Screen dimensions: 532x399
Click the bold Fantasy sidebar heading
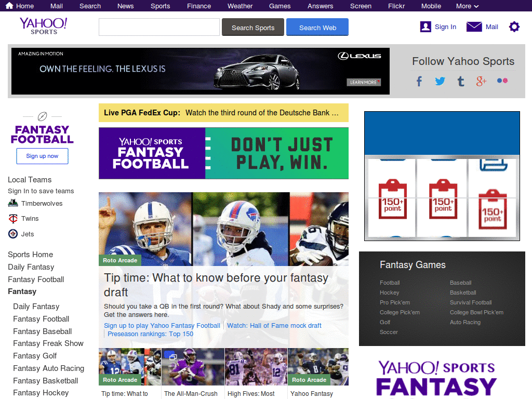click(x=22, y=291)
